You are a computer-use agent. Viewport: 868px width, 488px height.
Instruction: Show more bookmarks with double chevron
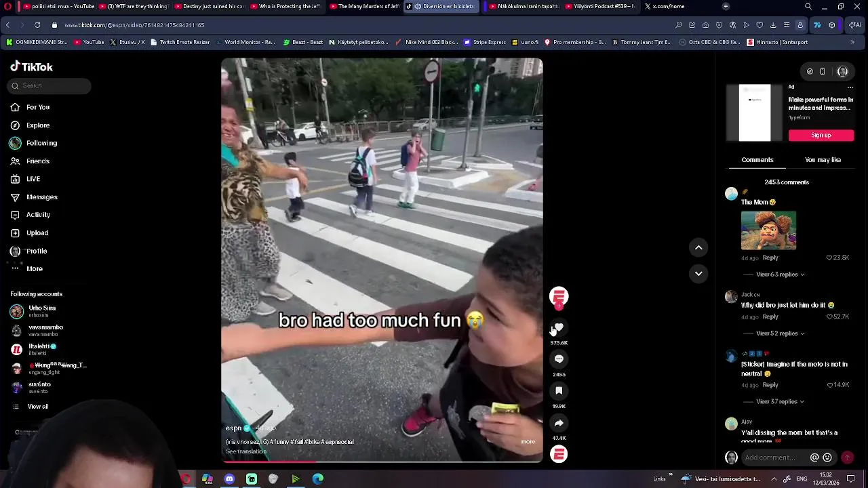click(x=852, y=42)
